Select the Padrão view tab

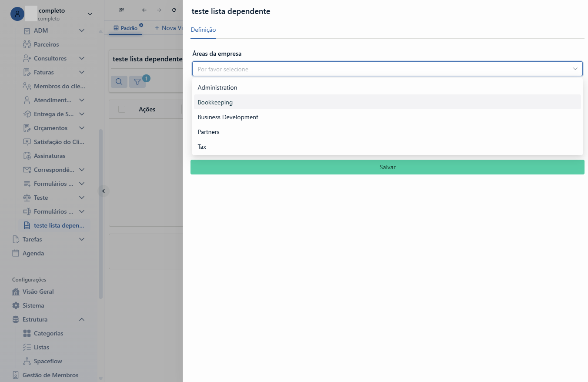tap(125, 28)
